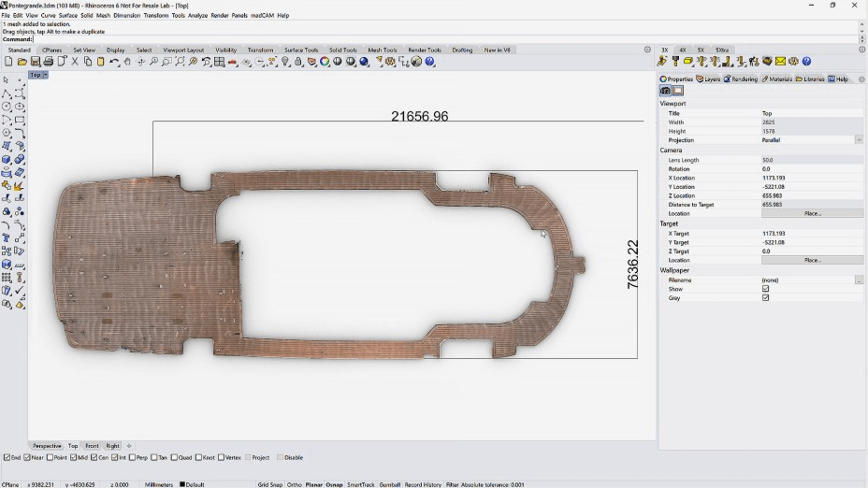Viewport: 868px width, 488px height.
Task: Click the Cut scissors icon
Action: (75, 62)
